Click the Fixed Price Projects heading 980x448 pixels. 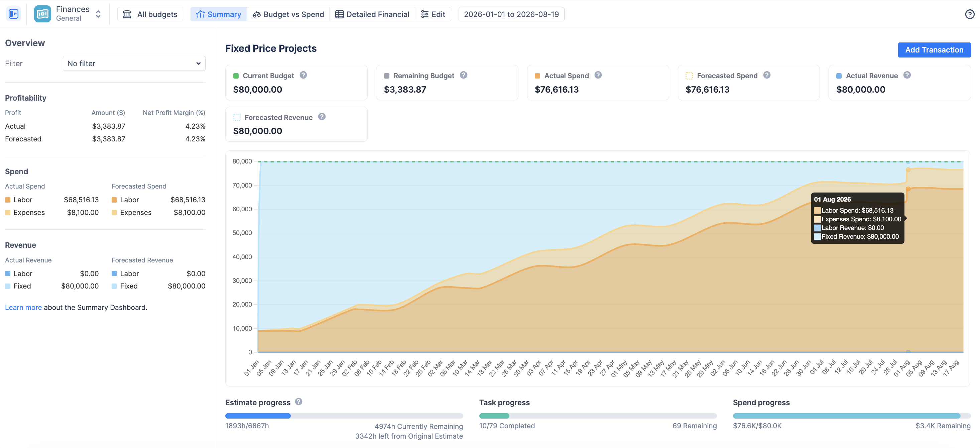coord(271,48)
